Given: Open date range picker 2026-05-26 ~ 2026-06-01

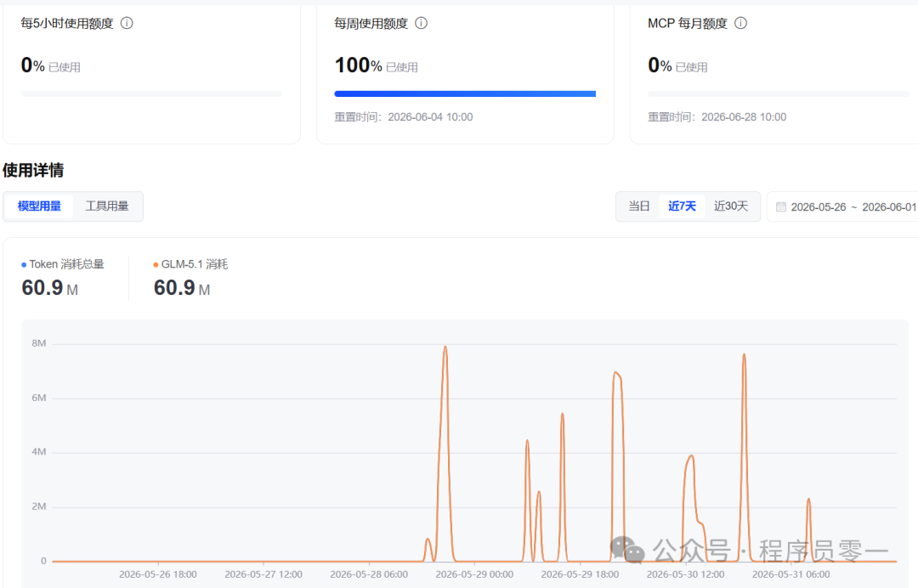Looking at the screenshot, I should click(x=842, y=207).
